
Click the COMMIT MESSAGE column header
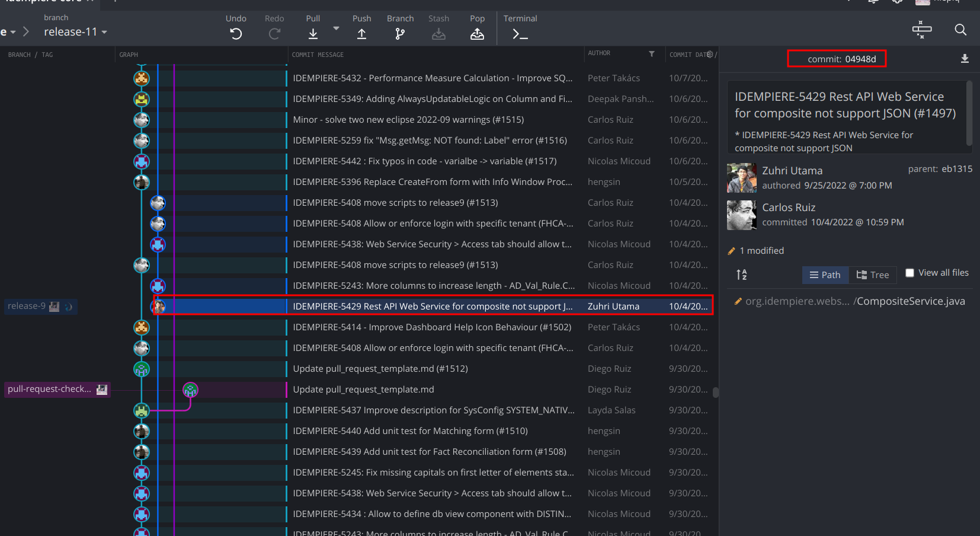coord(318,55)
